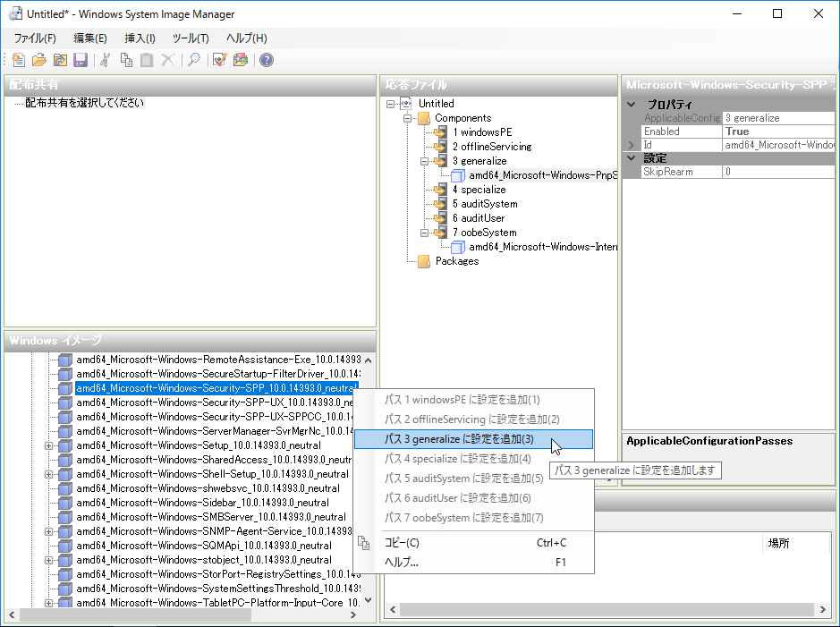840x627 pixels.
Task: Choose コピー(C) in the context menu
Action: coord(473,543)
